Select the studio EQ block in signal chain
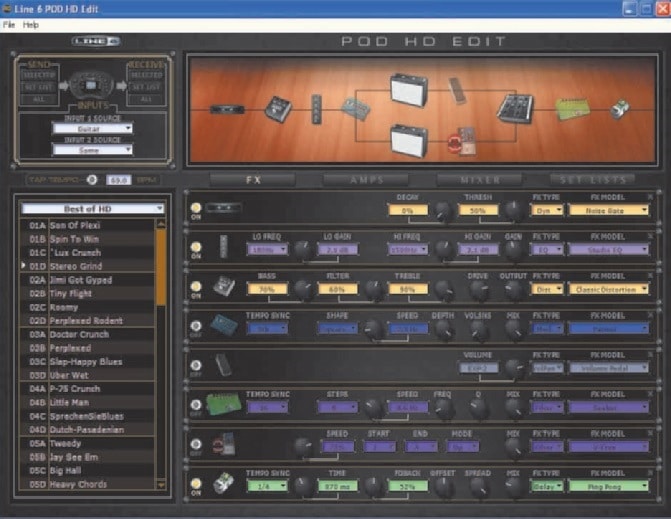 click(x=316, y=110)
